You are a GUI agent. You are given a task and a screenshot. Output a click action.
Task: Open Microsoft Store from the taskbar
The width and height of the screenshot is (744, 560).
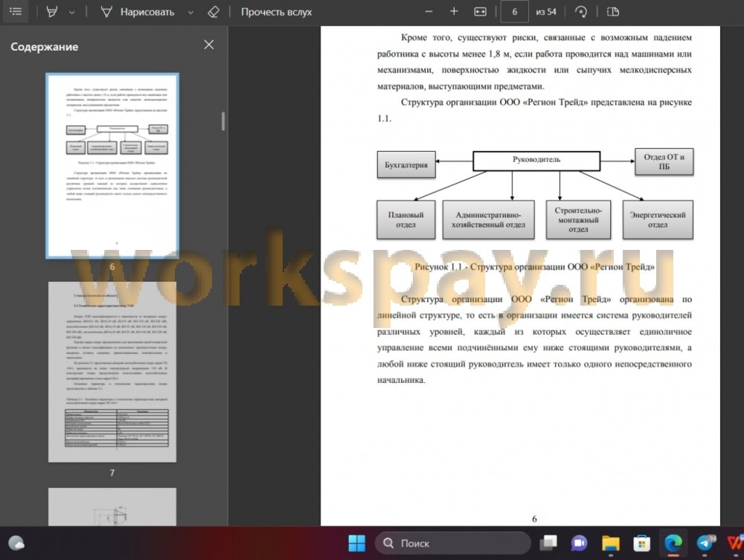coord(641,543)
